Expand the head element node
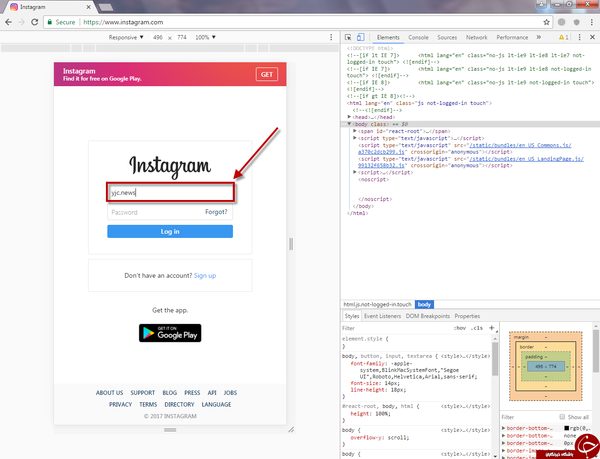The image size is (600, 459). (x=349, y=117)
